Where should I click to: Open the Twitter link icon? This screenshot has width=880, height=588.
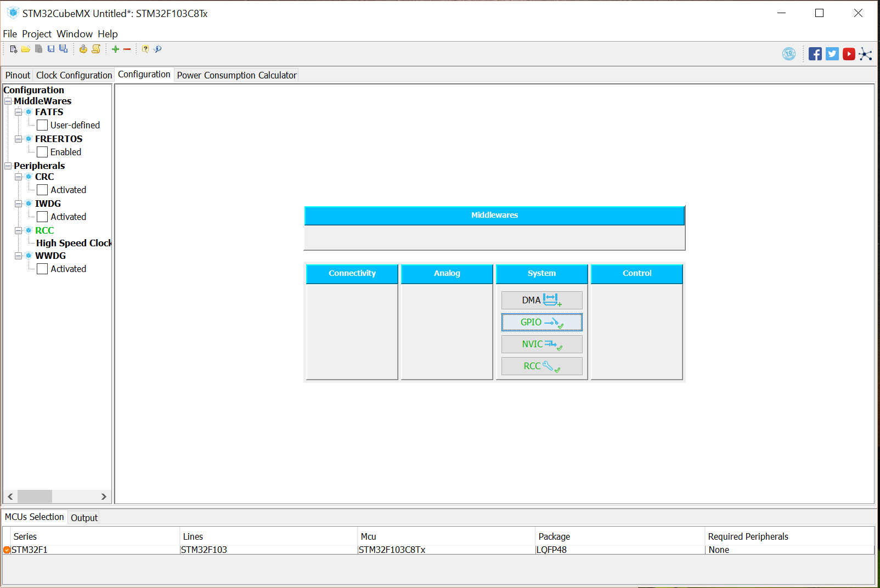832,54
